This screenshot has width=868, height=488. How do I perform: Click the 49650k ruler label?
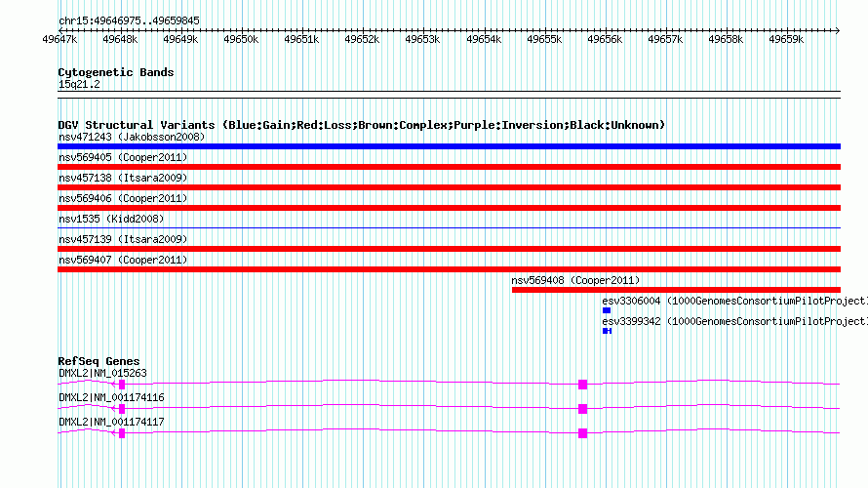(241, 39)
